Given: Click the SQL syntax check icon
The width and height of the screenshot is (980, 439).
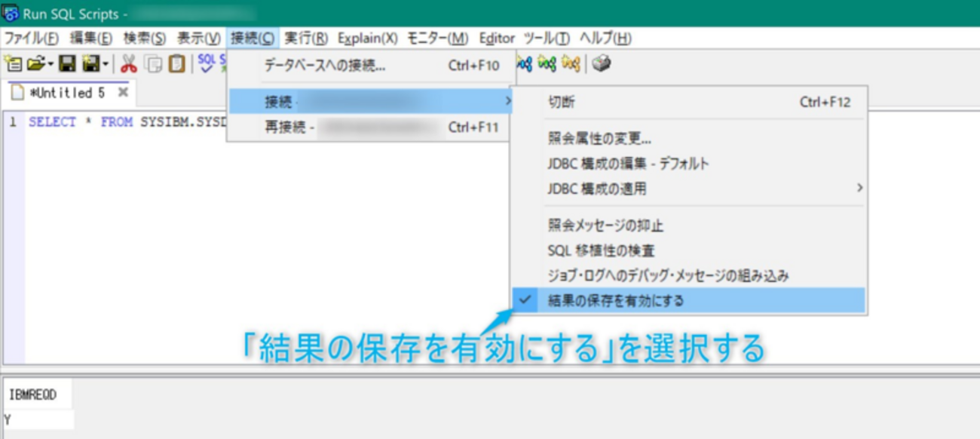Looking at the screenshot, I should [x=207, y=64].
